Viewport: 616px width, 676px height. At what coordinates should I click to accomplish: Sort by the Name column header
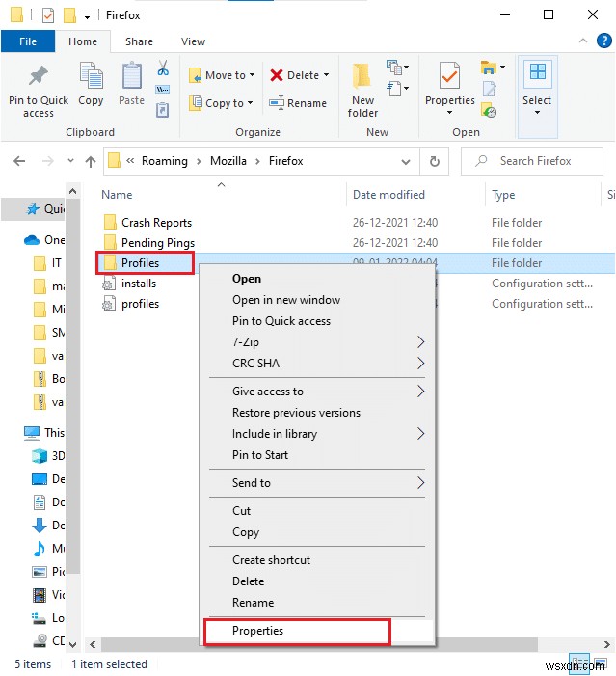[x=117, y=195]
